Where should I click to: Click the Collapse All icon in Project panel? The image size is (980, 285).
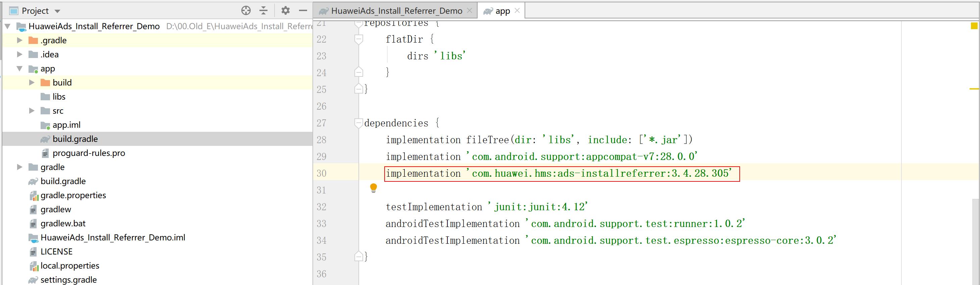(x=263, y=11)
